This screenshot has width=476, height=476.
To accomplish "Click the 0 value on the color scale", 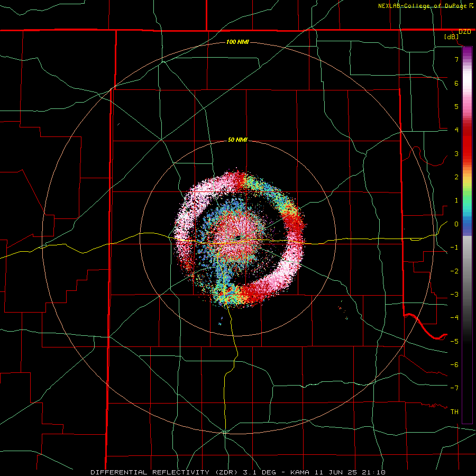I will [456, 224].
